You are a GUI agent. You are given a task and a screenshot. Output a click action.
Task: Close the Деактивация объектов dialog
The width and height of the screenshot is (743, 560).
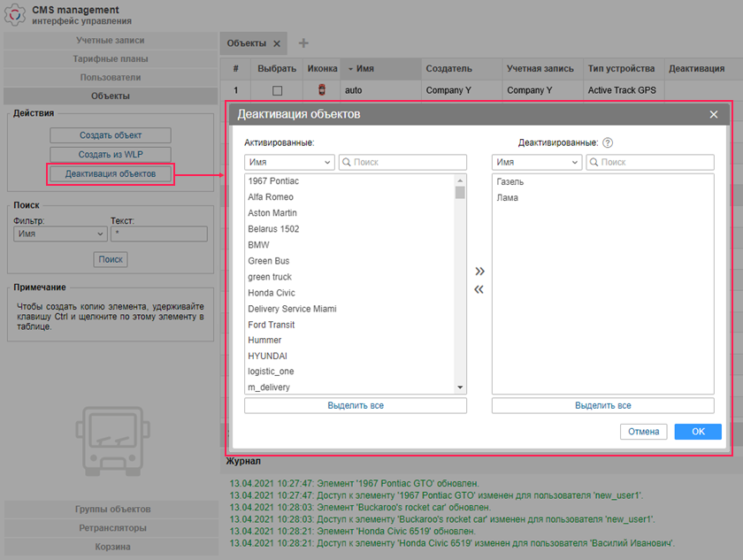click(x=714, y=114)
